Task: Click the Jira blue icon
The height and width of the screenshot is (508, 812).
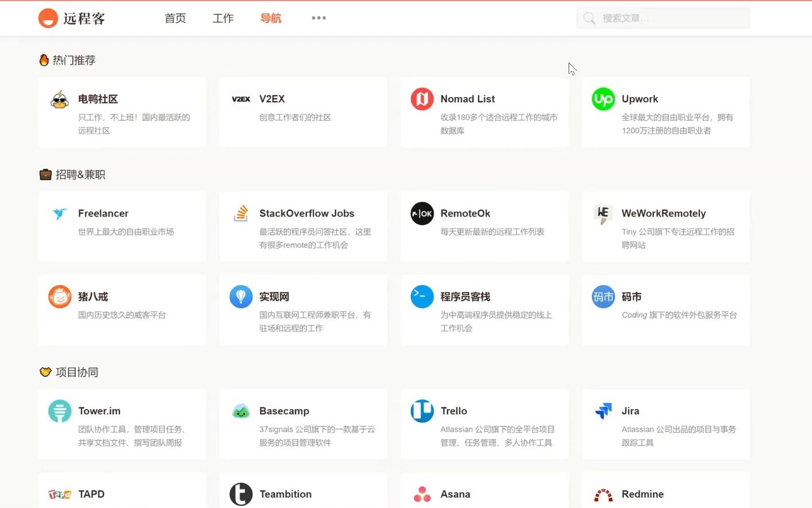Action: pos(604,411)
